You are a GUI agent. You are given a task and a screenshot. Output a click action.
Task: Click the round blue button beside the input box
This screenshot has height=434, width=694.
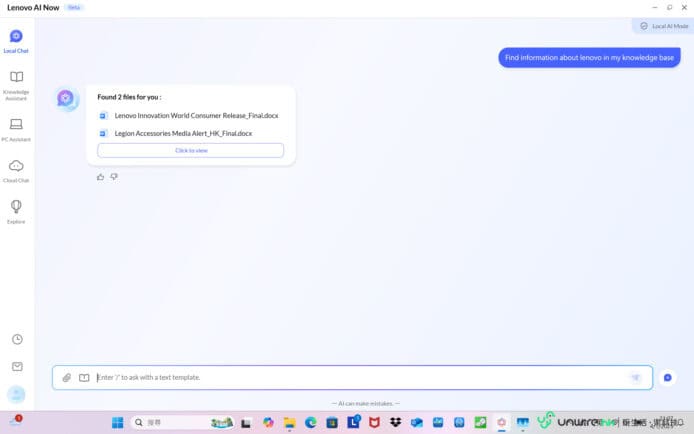(667, 377)
